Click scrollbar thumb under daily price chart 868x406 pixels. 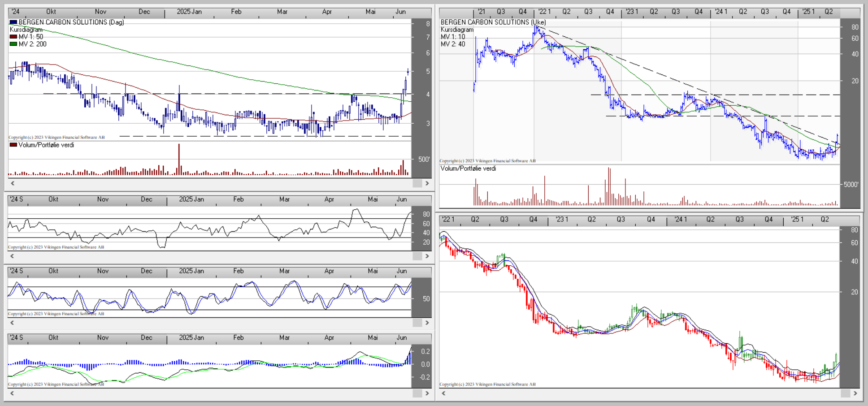click(417, 183)
